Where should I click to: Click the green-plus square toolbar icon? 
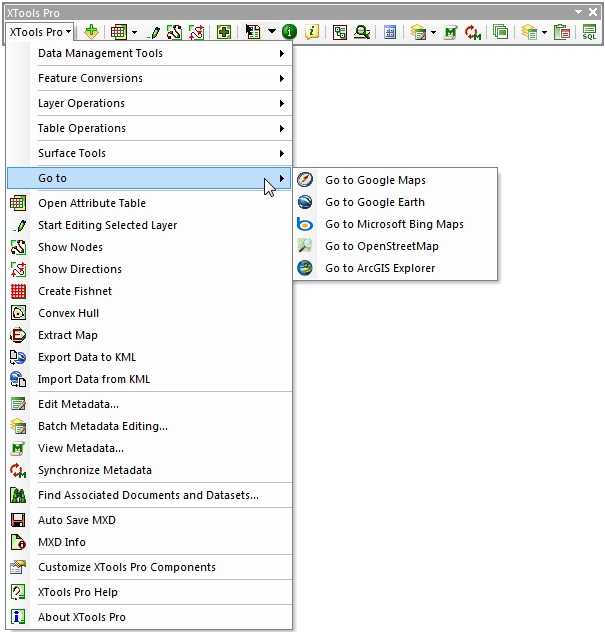tap(224, 32)
